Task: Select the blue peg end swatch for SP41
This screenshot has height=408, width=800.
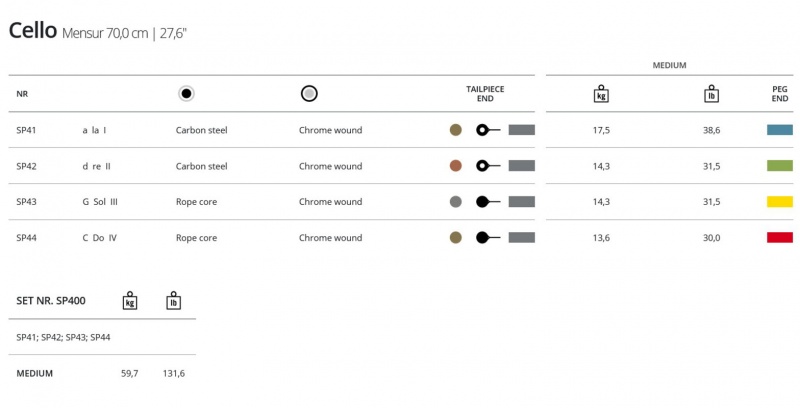Action: (x=779, y=130)
